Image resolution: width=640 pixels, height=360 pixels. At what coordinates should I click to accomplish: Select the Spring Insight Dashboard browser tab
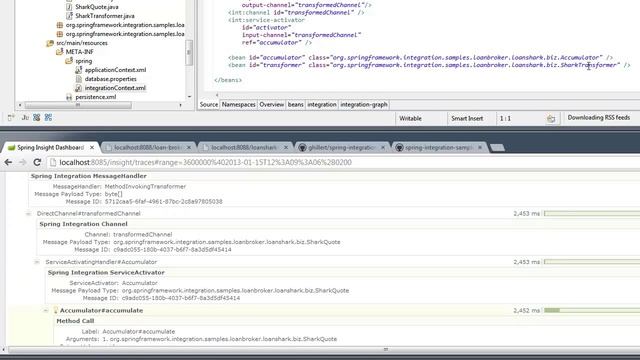(x=50, y=147)
